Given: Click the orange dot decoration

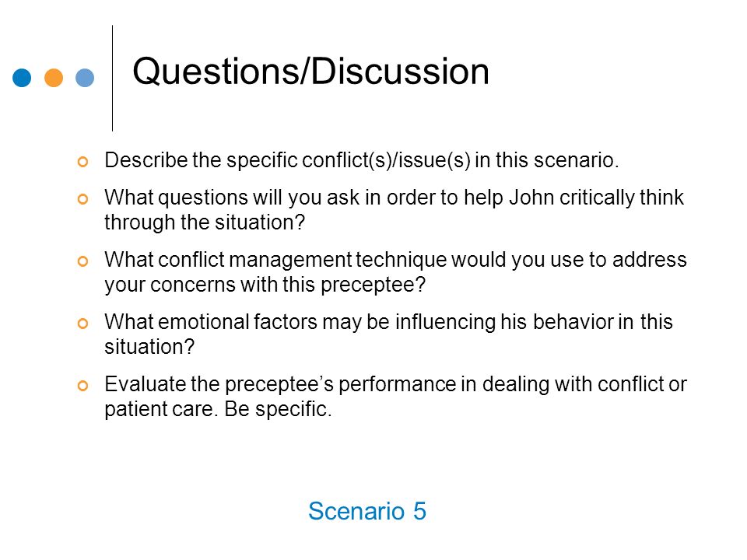Looking at the screenshot, I should click(x=54, y=78).
